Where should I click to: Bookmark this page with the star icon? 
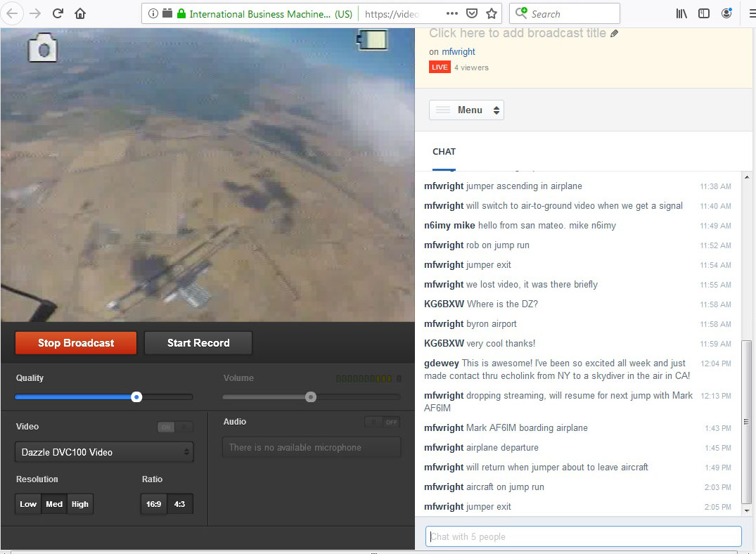[492, 13]
